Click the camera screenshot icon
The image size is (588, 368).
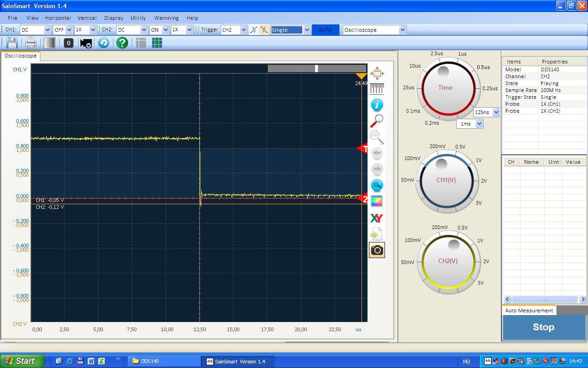pos(377,250)
